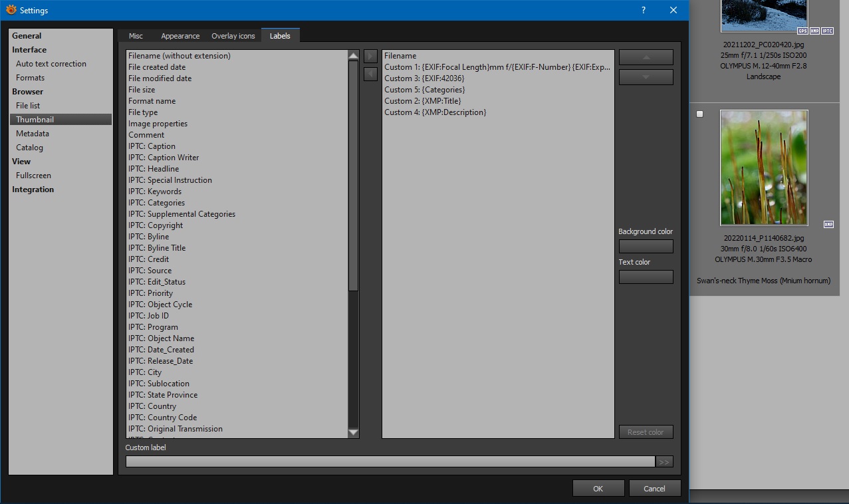Click the available labels list scrollbar thumb
849x504 pixels.
click(354, 176)
